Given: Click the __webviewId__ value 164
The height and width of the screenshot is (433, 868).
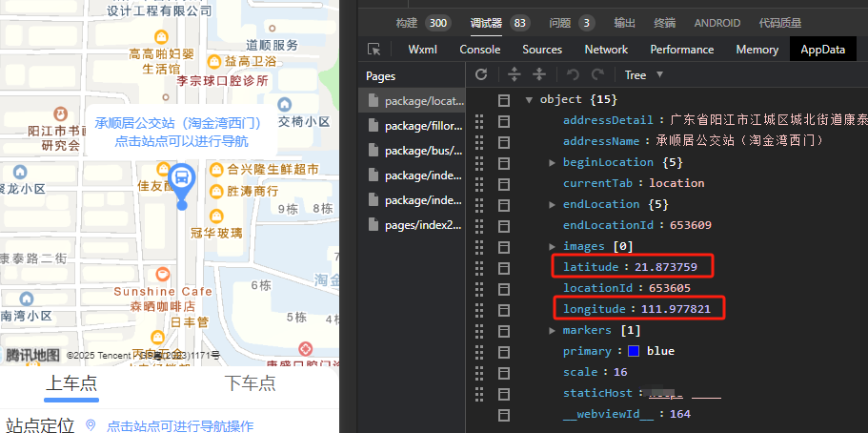Looking at the screenshot, I should pos(679,414).
